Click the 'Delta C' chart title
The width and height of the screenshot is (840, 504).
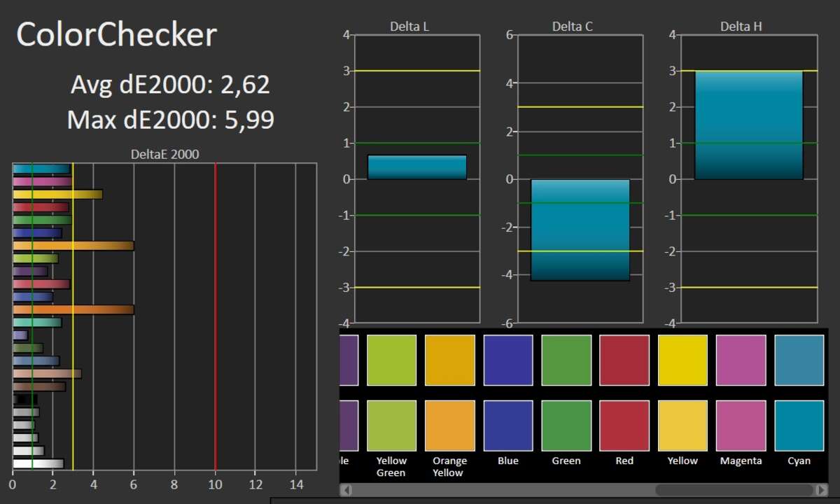[573, 27]
